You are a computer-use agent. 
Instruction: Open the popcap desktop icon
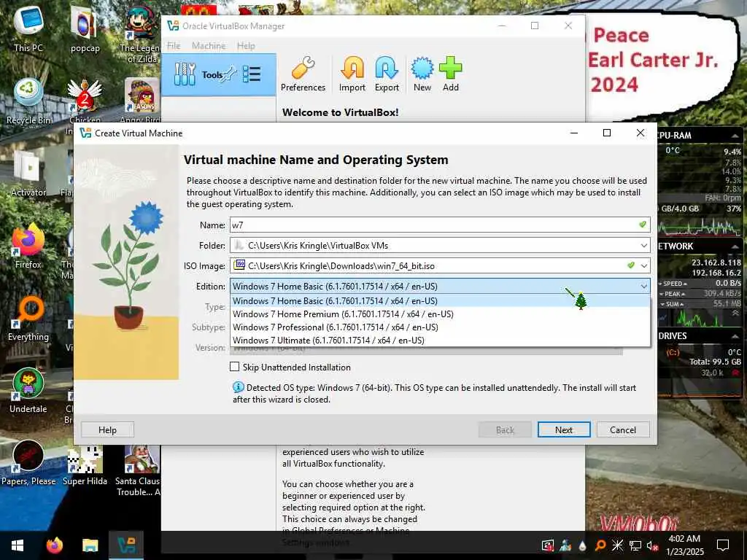click(85, 29)
